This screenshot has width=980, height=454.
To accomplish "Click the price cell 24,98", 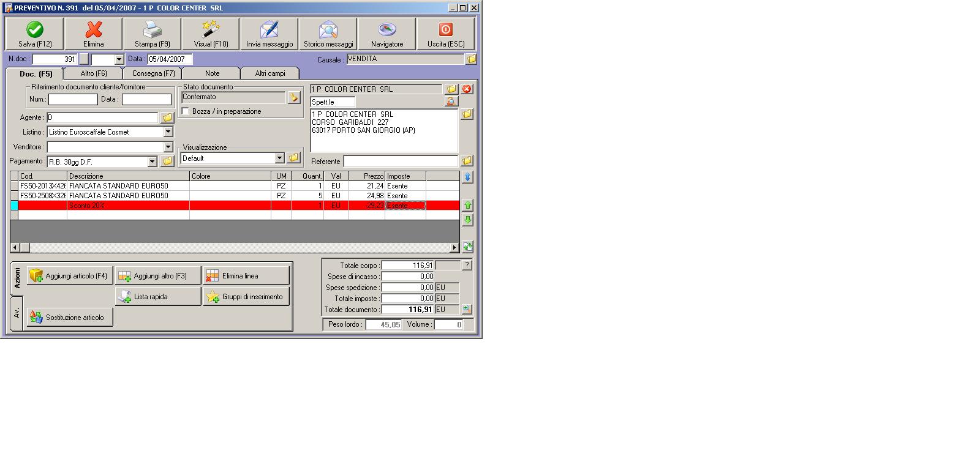I will (x=366, y=196).
